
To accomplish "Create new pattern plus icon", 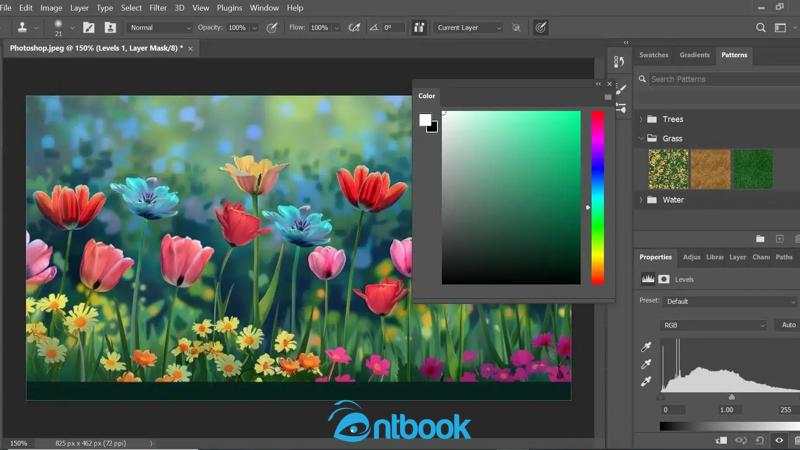I will [780, 239].
